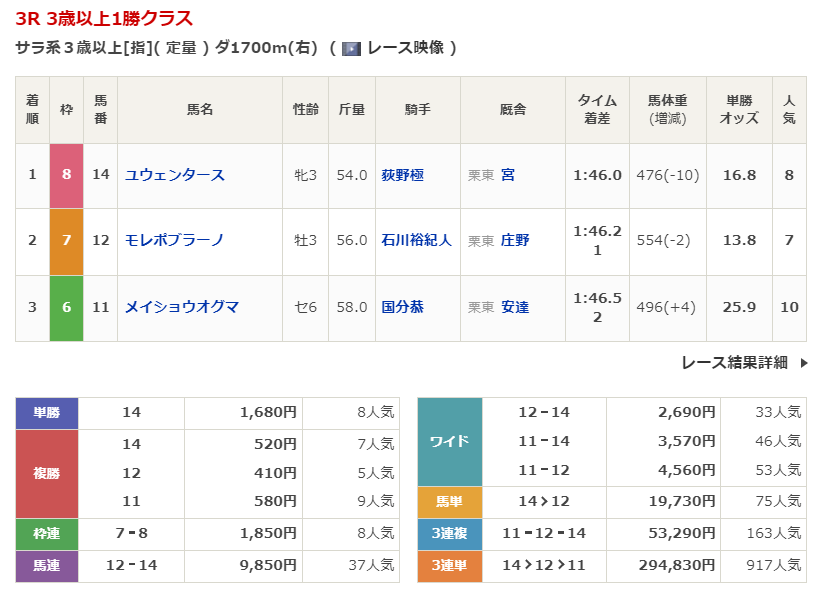Viewport: 820px width, 591px height.
Task: Open trainer 庄野 stable page
Action: click(515, 240)
